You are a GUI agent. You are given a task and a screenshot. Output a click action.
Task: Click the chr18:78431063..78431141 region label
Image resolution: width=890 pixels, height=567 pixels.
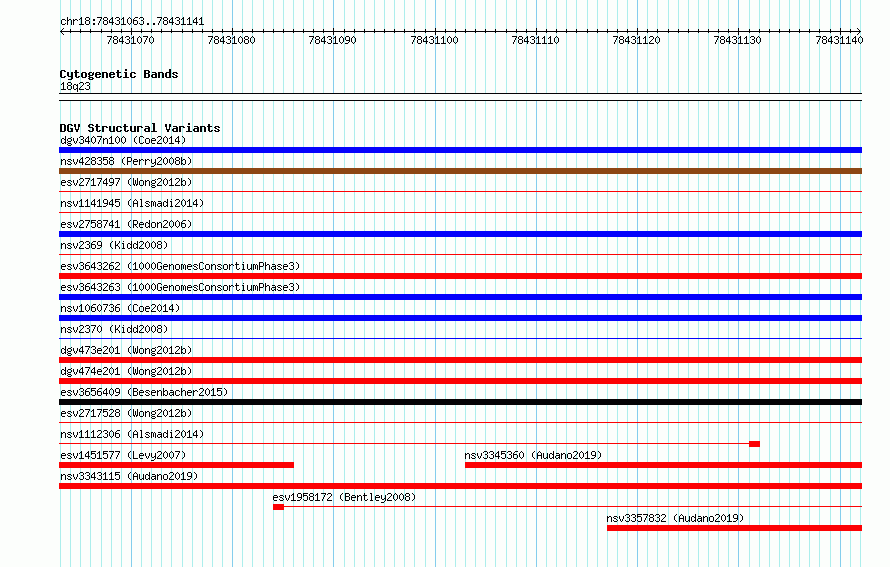click(132, 22)
